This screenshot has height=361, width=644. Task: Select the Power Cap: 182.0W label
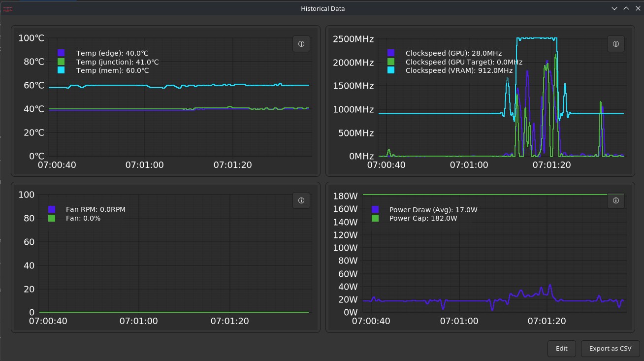pyautogui.click(x=423, y=218)
